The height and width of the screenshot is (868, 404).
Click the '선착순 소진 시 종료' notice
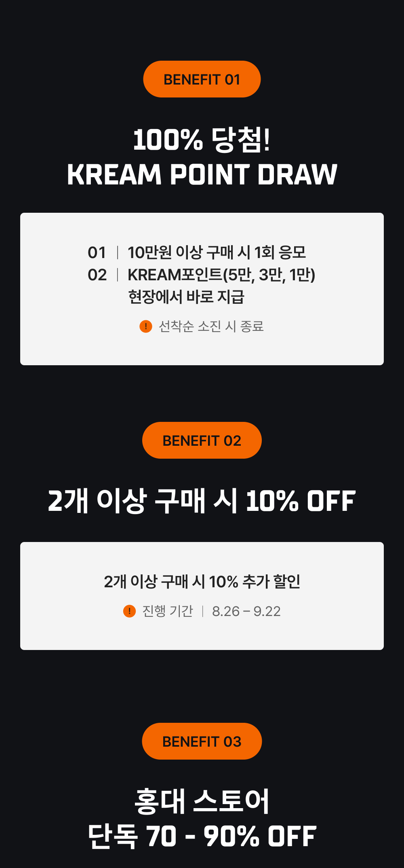tap(211, 326)
